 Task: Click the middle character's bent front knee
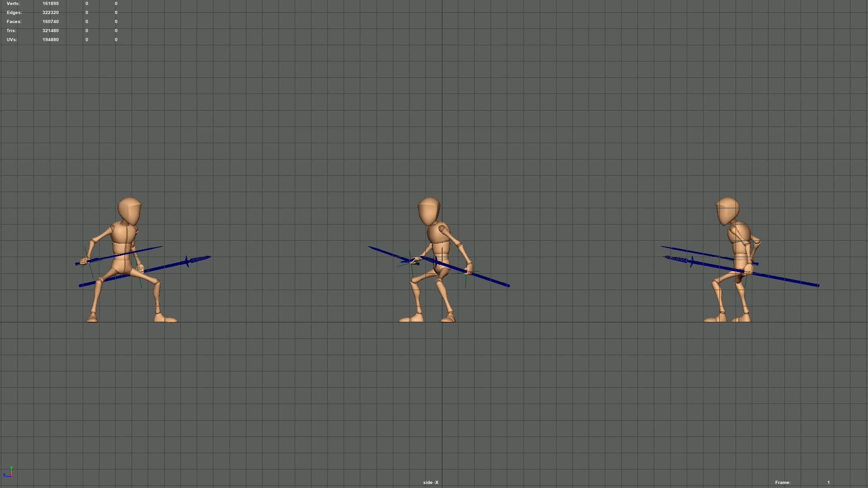click(x=412, y=281)
